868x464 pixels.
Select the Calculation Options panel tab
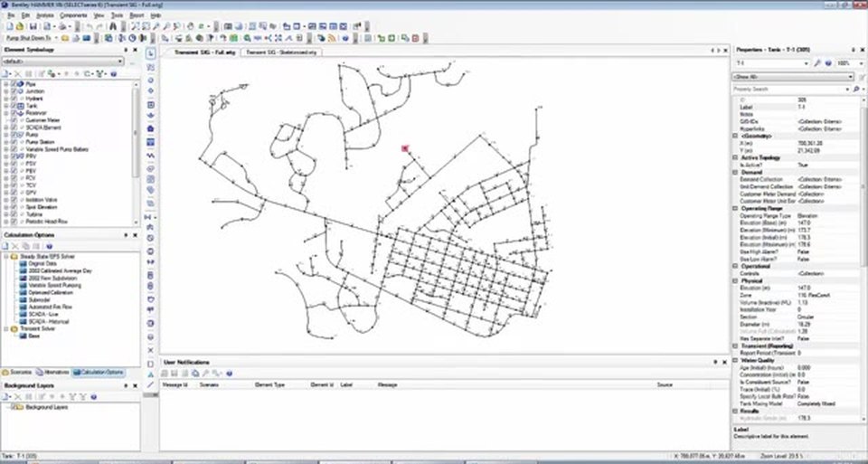click(99, 372)
